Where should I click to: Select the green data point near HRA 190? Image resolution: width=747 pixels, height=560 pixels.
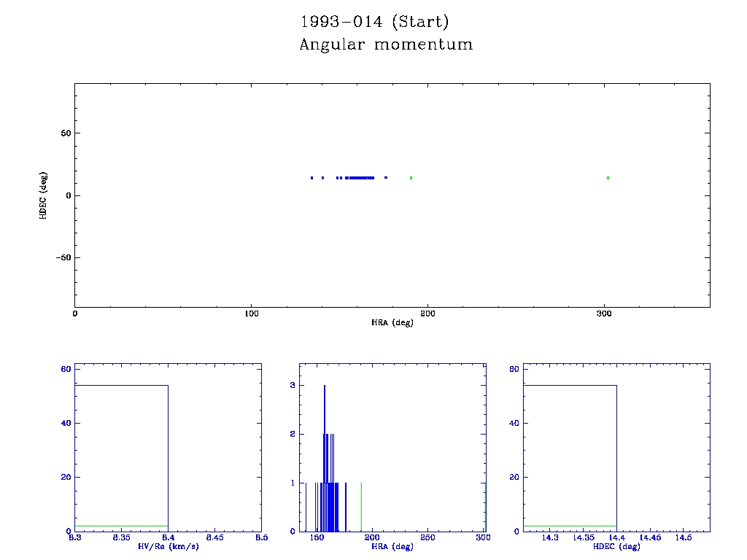[x=411, y=178]
